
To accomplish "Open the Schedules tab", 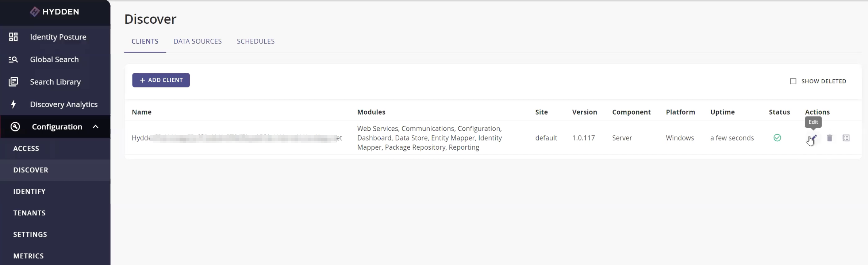I will [x=255, y=41].
